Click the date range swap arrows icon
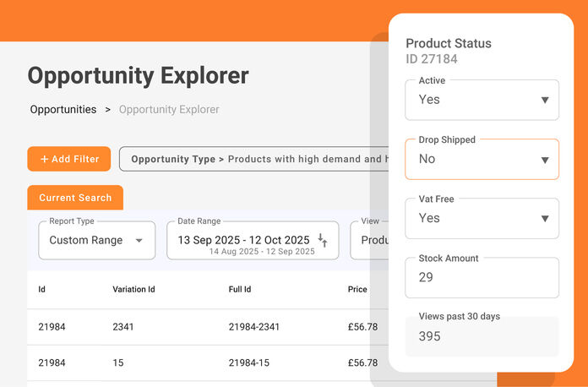Viewport: 588px width, 387px height. pos(323,240)
